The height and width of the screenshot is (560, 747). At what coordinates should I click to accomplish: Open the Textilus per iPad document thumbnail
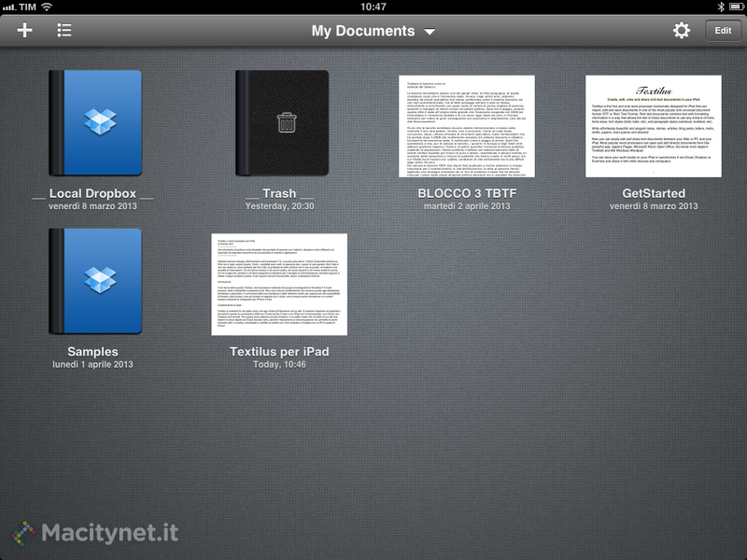pos(279,285)
